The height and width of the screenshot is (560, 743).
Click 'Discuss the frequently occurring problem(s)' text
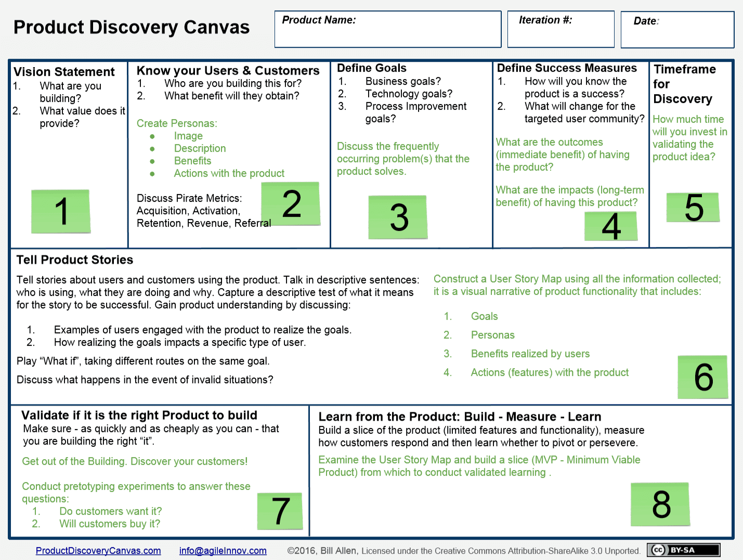(403, 159)
